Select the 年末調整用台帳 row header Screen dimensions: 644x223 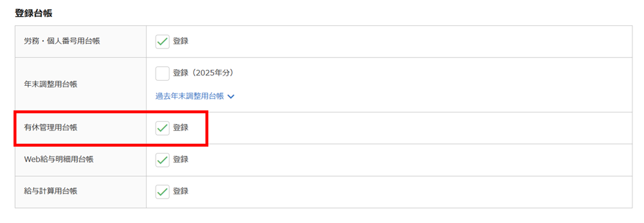coord(51,84)
